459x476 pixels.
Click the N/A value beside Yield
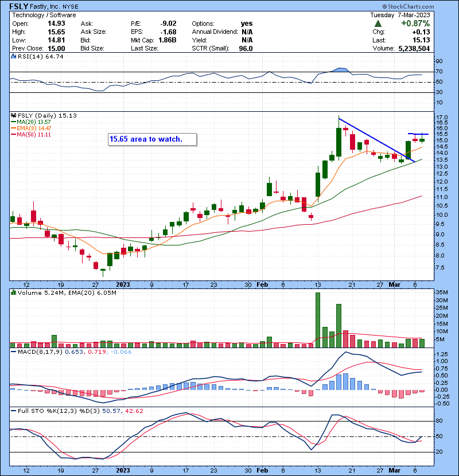click(247, 40)
